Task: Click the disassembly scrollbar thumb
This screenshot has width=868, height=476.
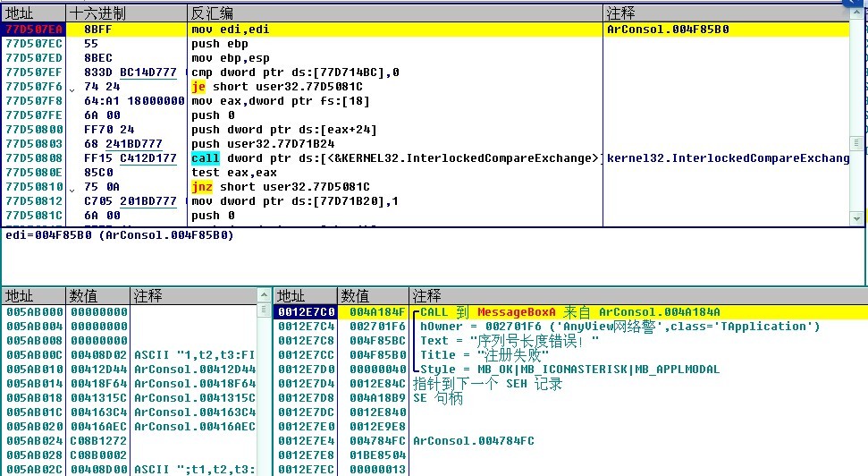Action: click(x=857, y=143)
